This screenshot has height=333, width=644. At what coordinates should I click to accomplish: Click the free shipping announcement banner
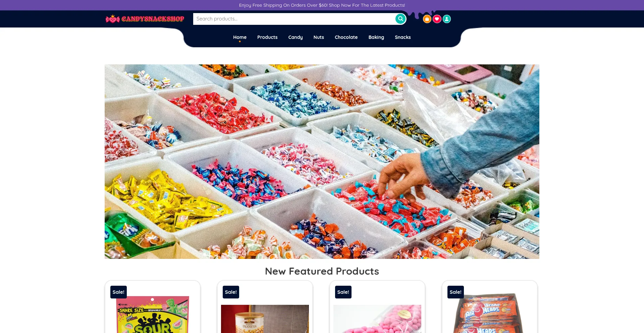[x=322, y=5]
